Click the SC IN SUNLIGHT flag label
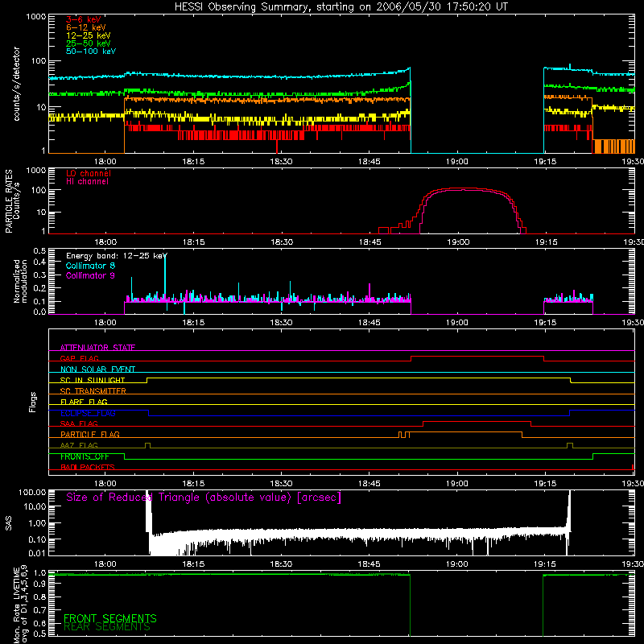The image size is (644, 644). [93, 380]
